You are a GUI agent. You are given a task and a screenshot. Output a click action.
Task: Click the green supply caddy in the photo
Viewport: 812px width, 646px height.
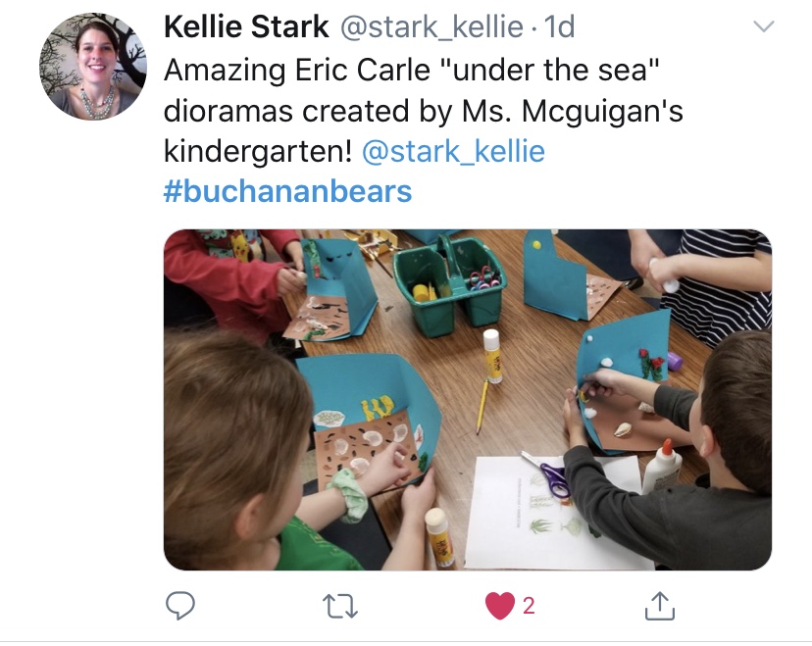click(x=448, y=285)
